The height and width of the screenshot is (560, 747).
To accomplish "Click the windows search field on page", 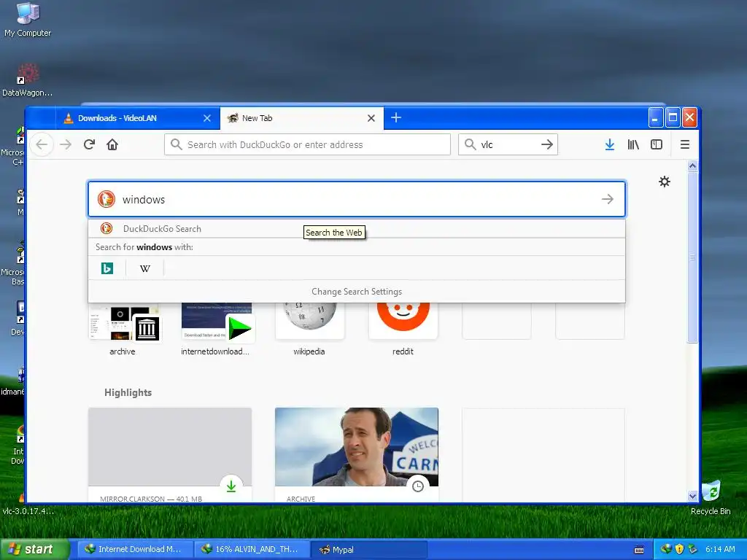I will 357,200.
